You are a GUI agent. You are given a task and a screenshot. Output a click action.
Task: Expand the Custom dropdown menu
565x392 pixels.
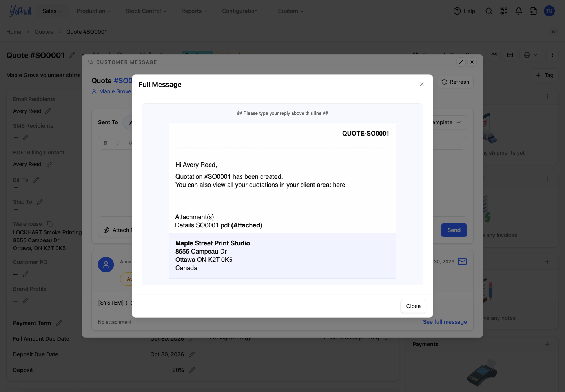tap(291, 11)
